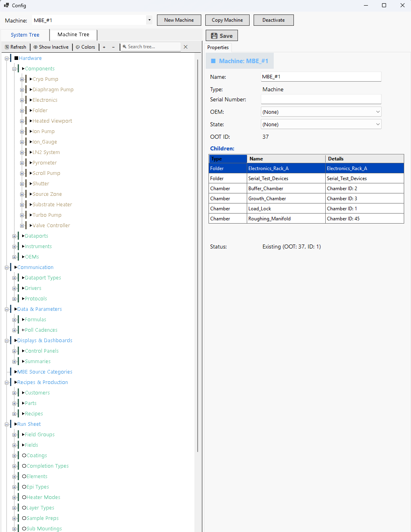Toggle Show Inactive items

(51, 47)
